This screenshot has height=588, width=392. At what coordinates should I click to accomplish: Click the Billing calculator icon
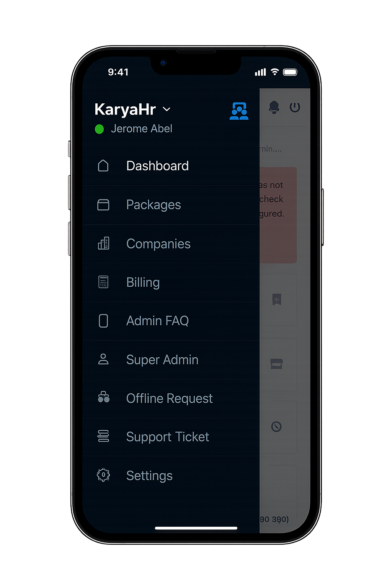pos(103,282)
